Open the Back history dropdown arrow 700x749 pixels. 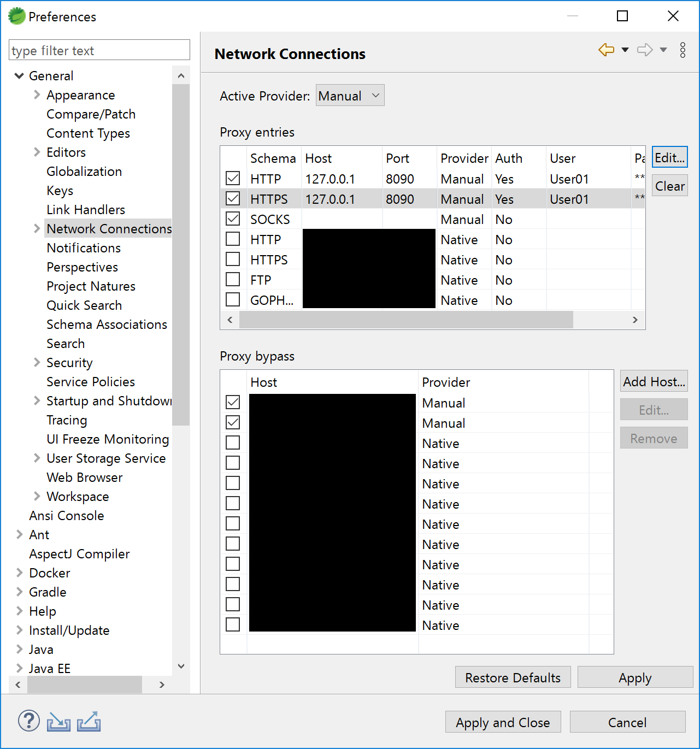[x=625, y=50]
